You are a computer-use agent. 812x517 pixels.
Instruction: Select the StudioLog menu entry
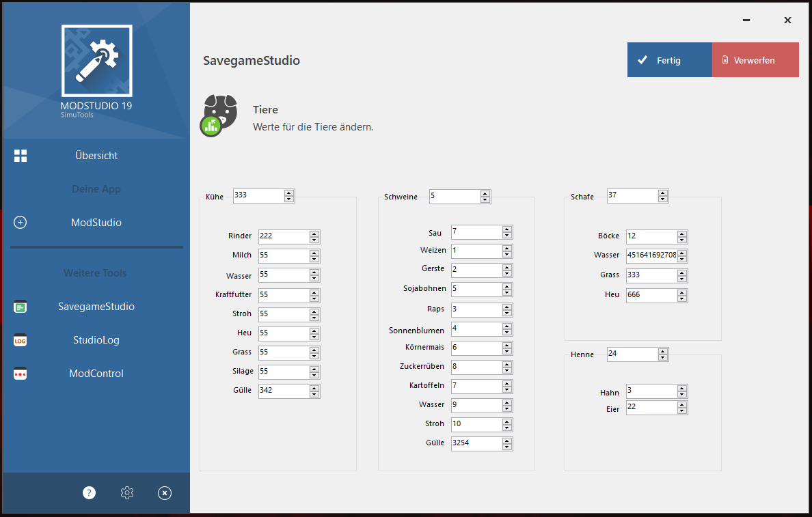click(96, 340)
